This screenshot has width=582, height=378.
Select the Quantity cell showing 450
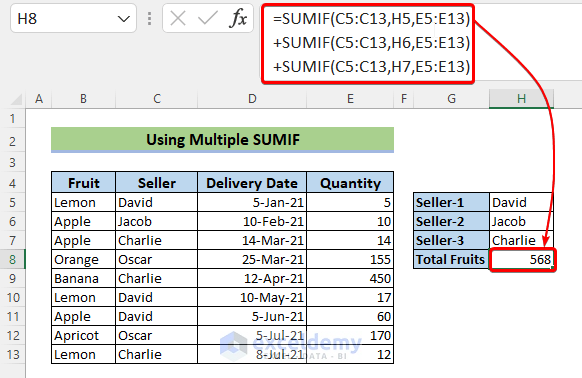tap(350, 278)
